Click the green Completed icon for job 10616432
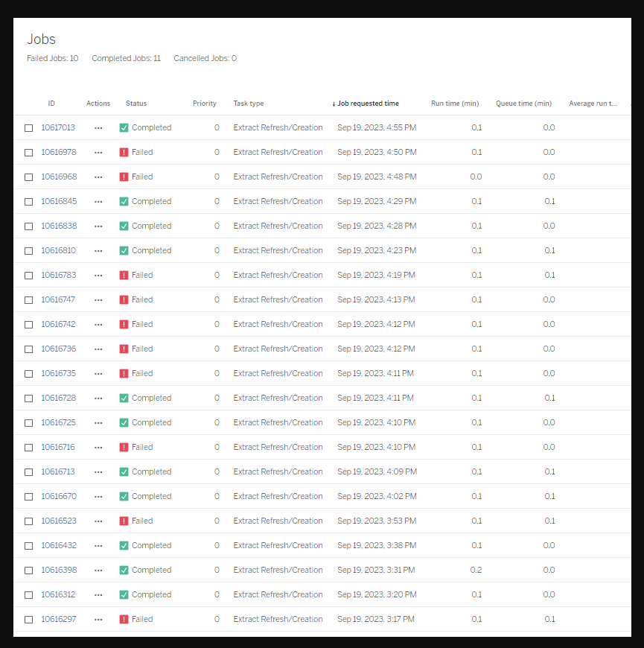Screen dimensions: 644x648 pyautogui.click(x=124, y=545)
